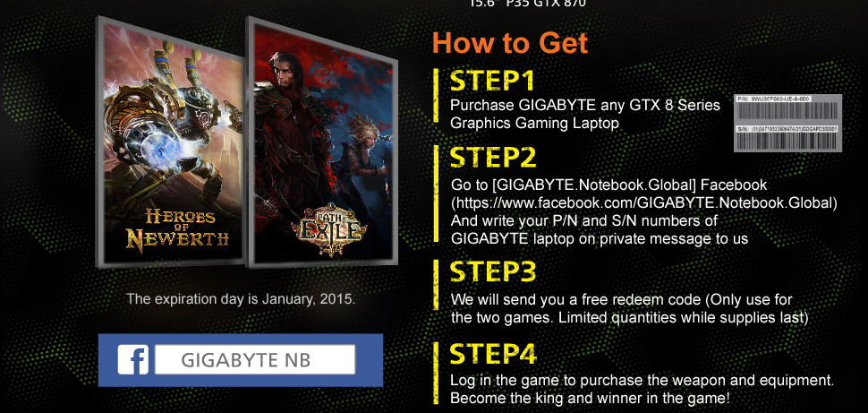Click the free redeem code description text
The height and width of the screenshot is (413, 868).
[629, 309]
